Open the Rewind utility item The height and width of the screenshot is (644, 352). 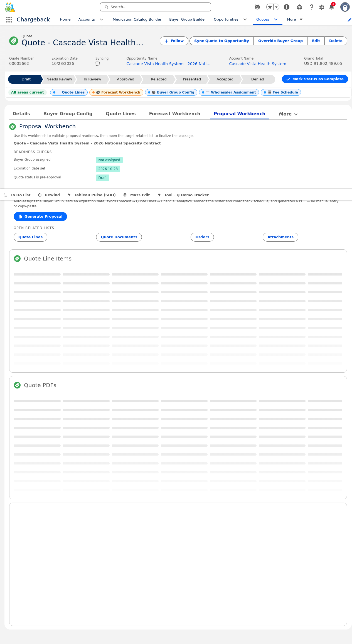49,195
